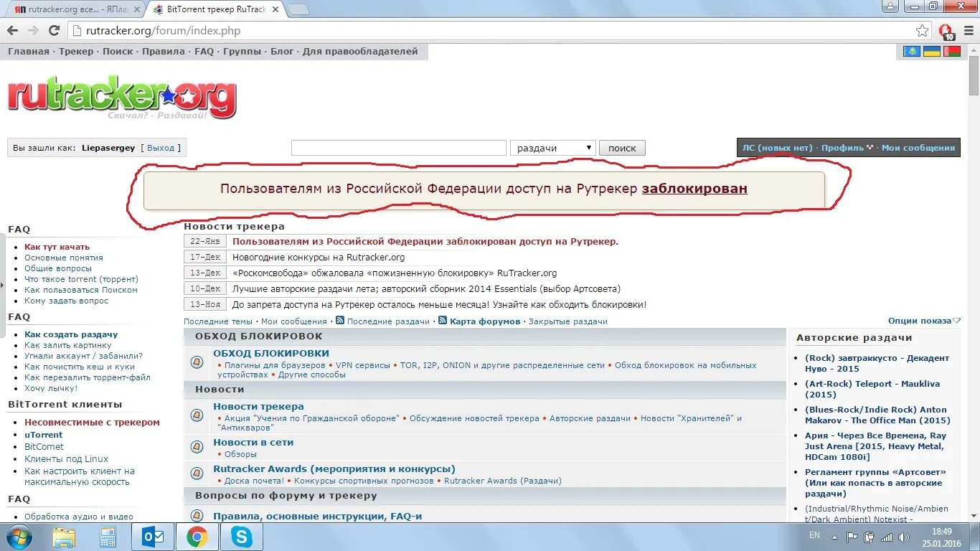Click the RSS icon before Карта форумов

[443, 321]
